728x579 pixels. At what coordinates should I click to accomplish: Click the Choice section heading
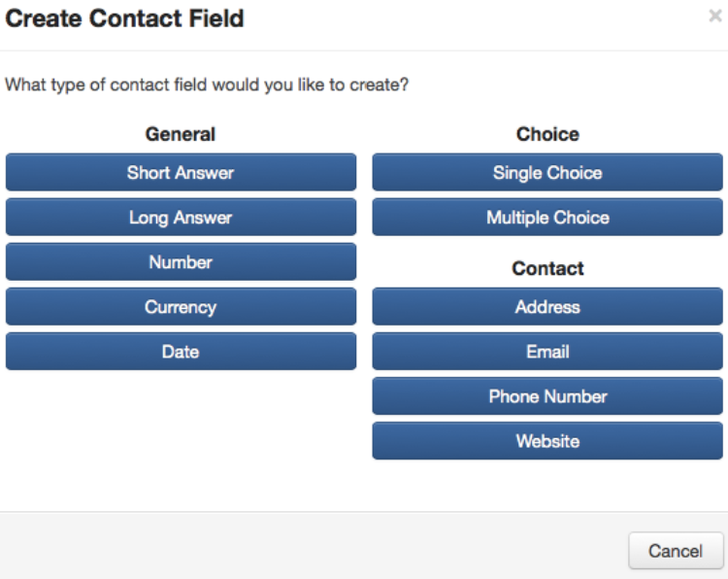[547, 134]
